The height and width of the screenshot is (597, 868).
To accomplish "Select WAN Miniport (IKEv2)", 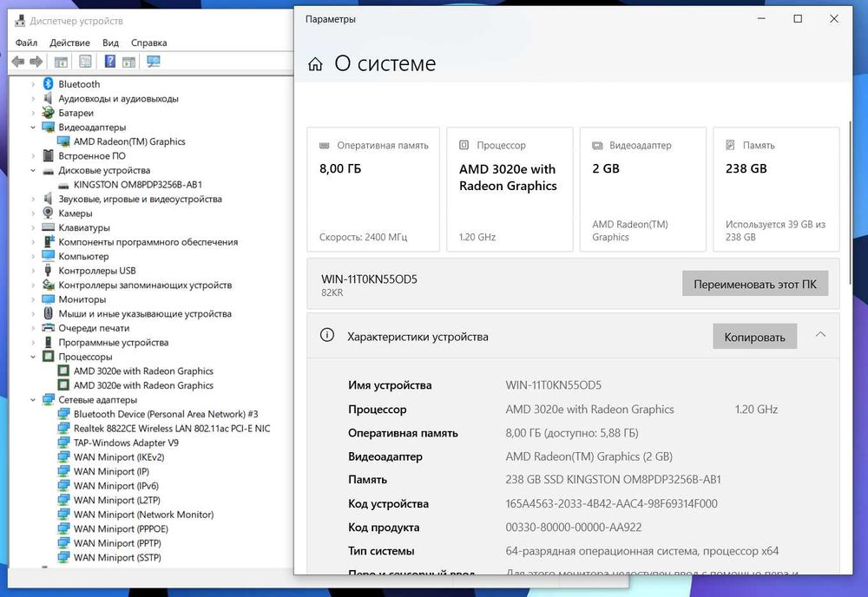I will (x=119, y=457).
